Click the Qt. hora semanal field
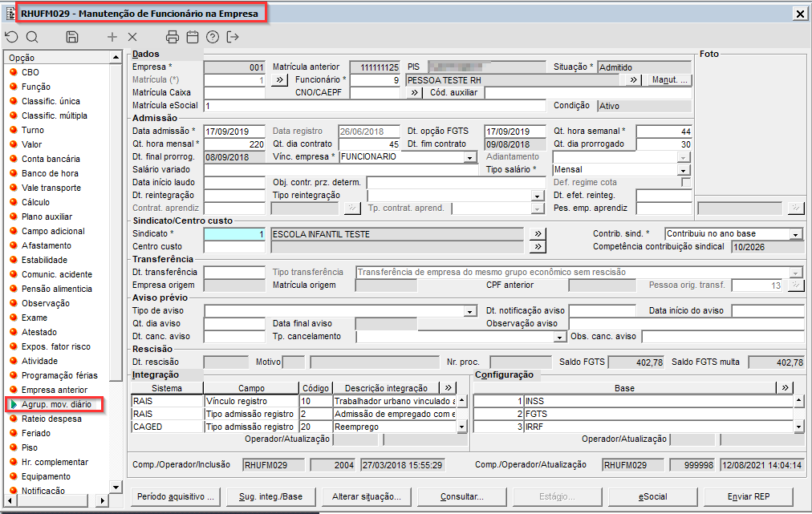Screen dimensions: 812x514 click(664, 132)
